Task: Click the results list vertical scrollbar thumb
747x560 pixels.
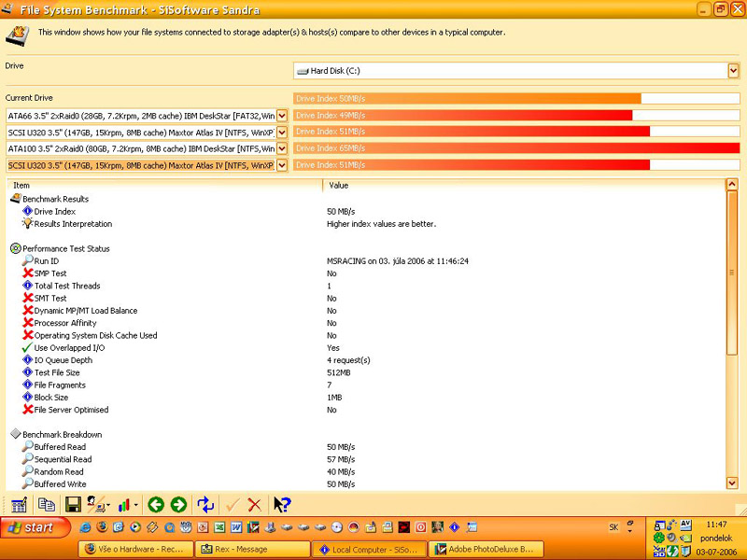Action: coord(732,273)
